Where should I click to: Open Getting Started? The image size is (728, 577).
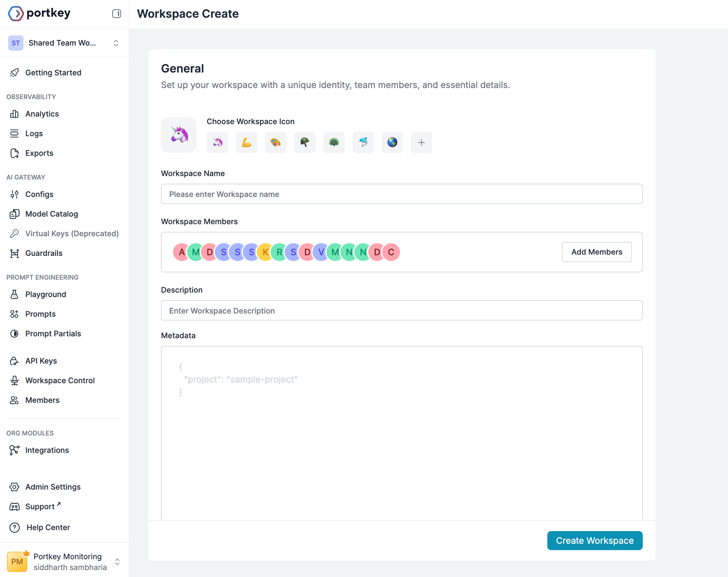click(x=53, y=73)
